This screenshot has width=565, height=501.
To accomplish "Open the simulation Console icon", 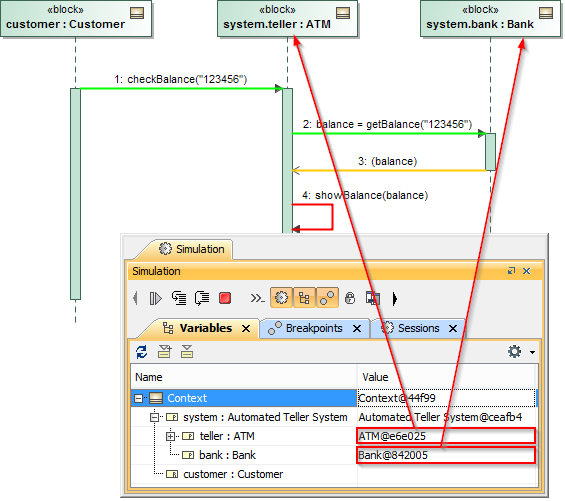I will coord(257,298).
